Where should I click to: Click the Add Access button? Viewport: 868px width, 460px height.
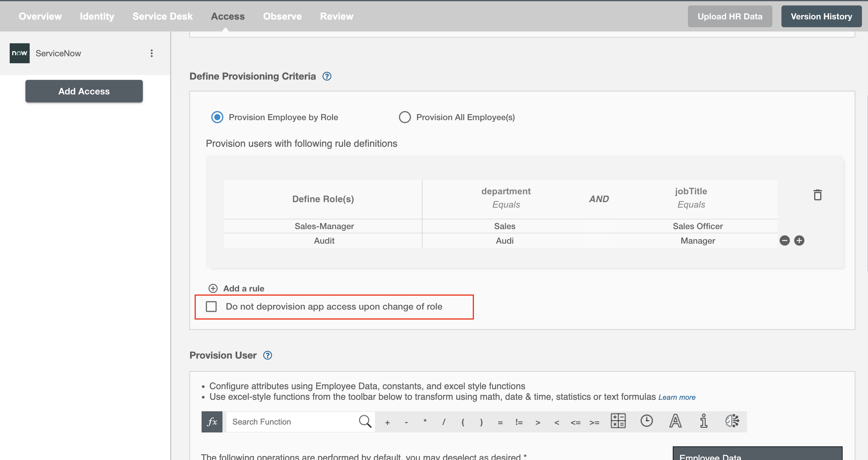pyautogui.click(x=84, y=91)
